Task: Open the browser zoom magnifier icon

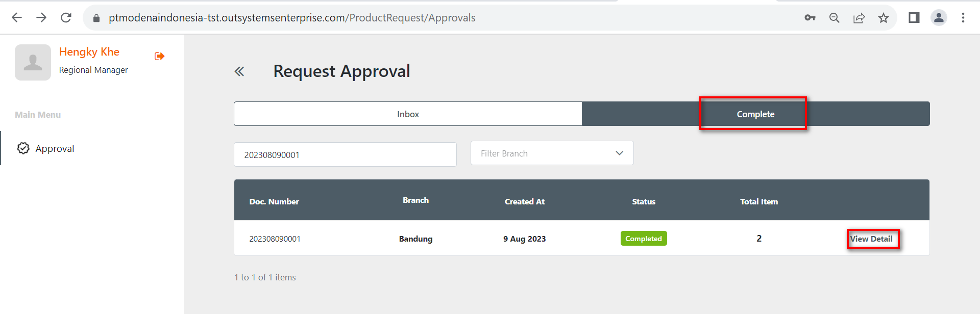Action: tap(835, 18)
